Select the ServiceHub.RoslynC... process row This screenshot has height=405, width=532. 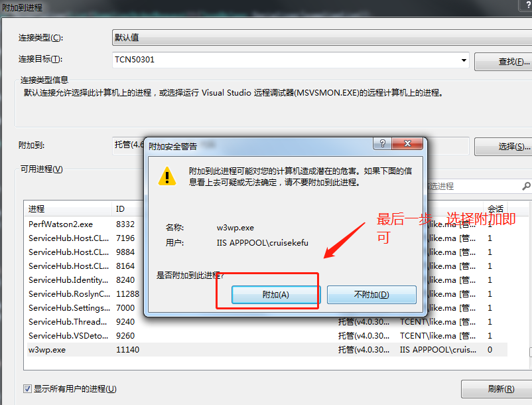tap(86, 293)
